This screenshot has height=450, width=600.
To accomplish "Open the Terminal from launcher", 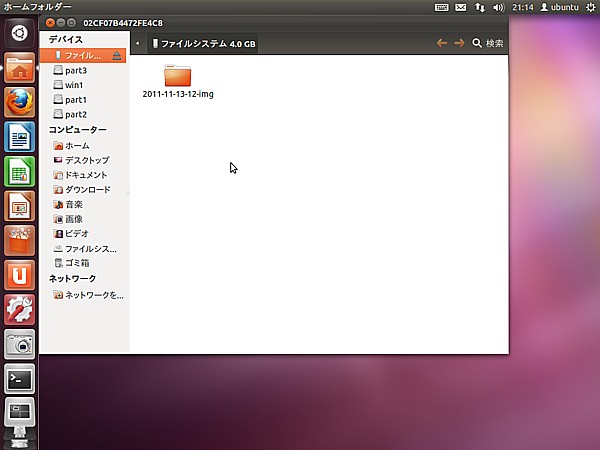I will (x=19, y=379).
